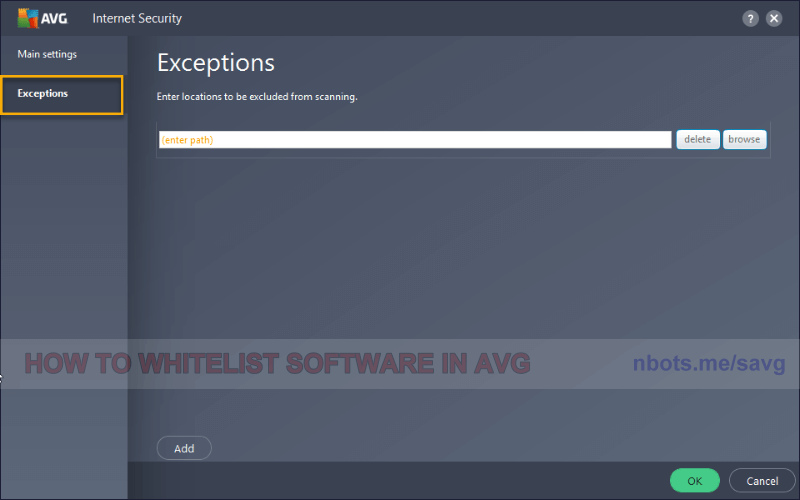Click the enter path input field
Image resolution: width=800 pixels, height=500 pixels.
[x=415, y=140]
